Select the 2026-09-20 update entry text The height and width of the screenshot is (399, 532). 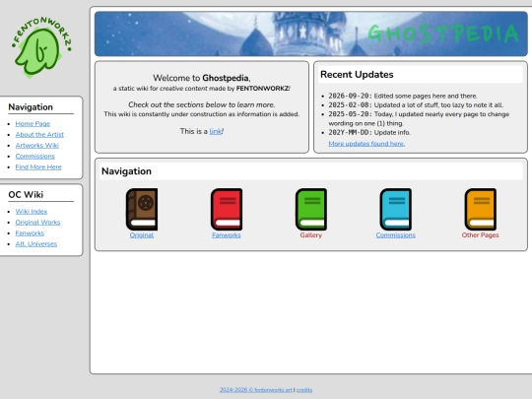[403, 96]
